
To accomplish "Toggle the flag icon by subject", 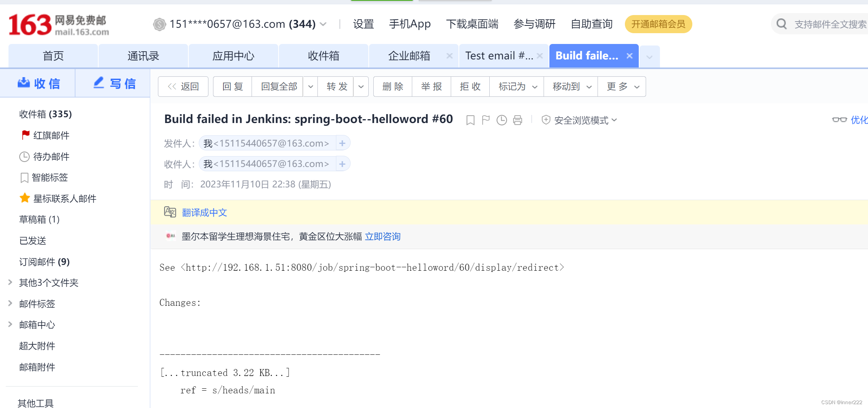I will (x=486, y=120).
